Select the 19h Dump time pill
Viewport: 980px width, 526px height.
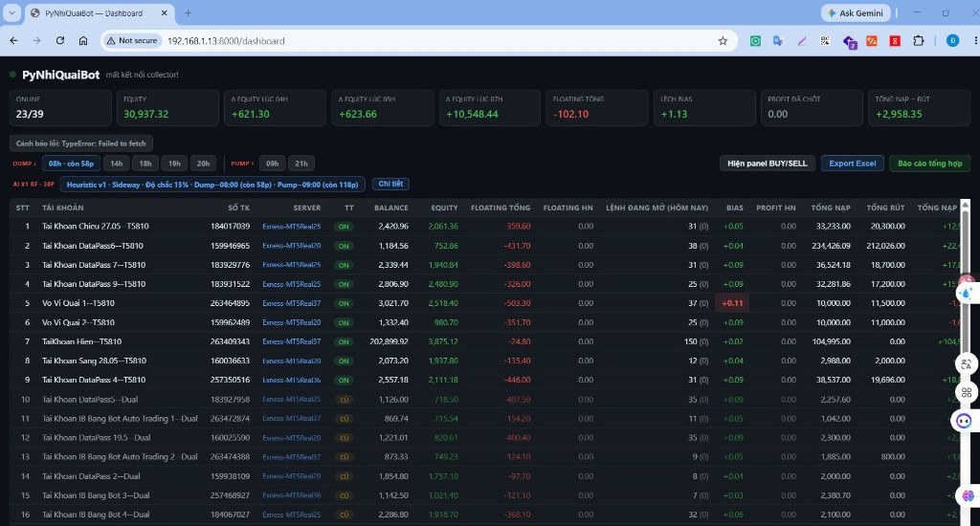coord(174,164)
